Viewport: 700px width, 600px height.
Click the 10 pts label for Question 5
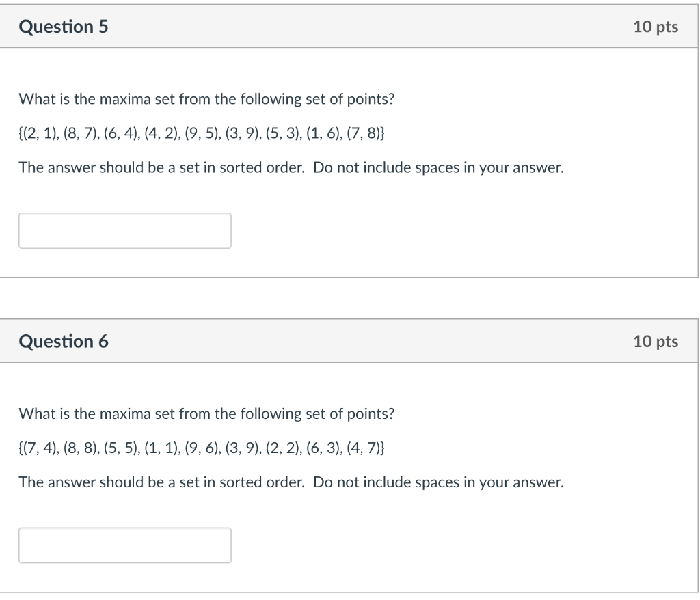click(657, 26)
